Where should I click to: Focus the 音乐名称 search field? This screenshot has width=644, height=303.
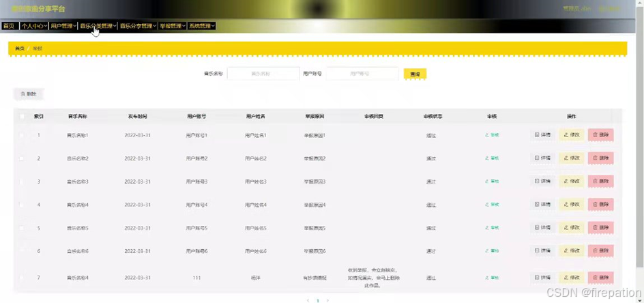coord(263,74)
